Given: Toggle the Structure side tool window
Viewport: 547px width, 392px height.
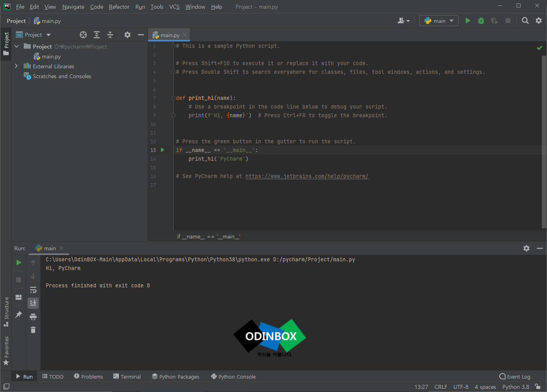Looking at the screenshot, I should (6, 311).
